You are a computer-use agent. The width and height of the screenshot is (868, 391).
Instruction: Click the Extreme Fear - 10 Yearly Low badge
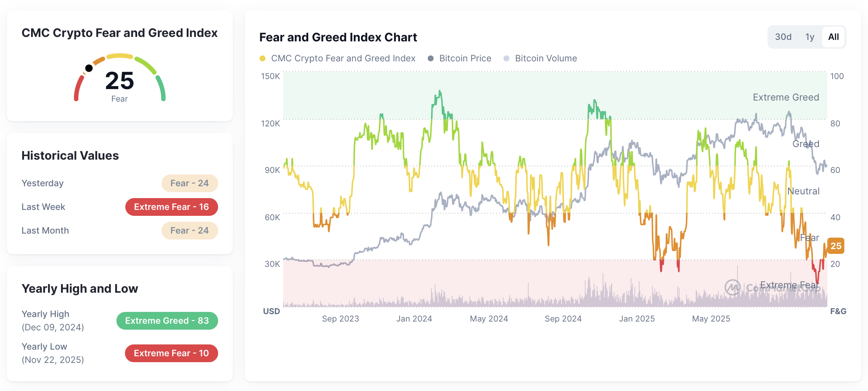click(x=171, y=353)
